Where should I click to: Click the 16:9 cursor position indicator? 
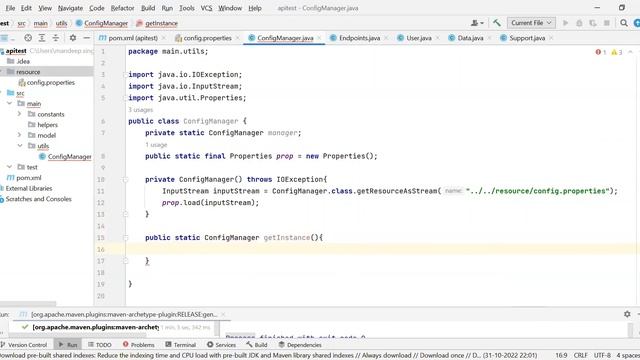click(561, 356)
